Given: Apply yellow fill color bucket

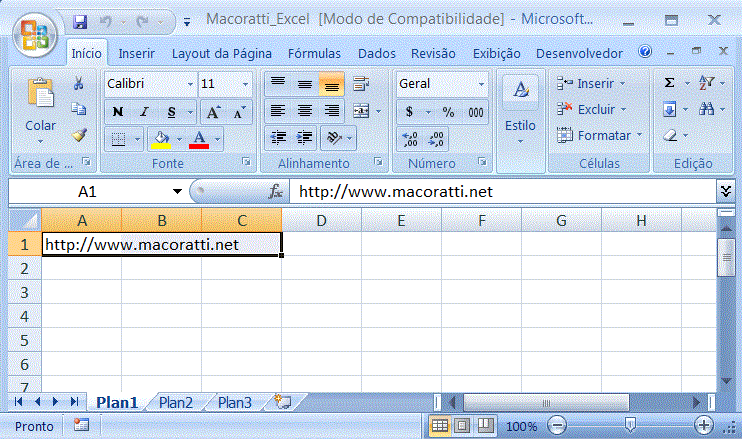Looking at the screenshot, I should (161, 139).
